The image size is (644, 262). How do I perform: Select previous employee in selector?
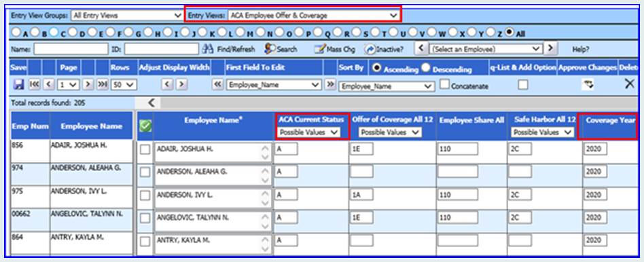pos(421,48)
